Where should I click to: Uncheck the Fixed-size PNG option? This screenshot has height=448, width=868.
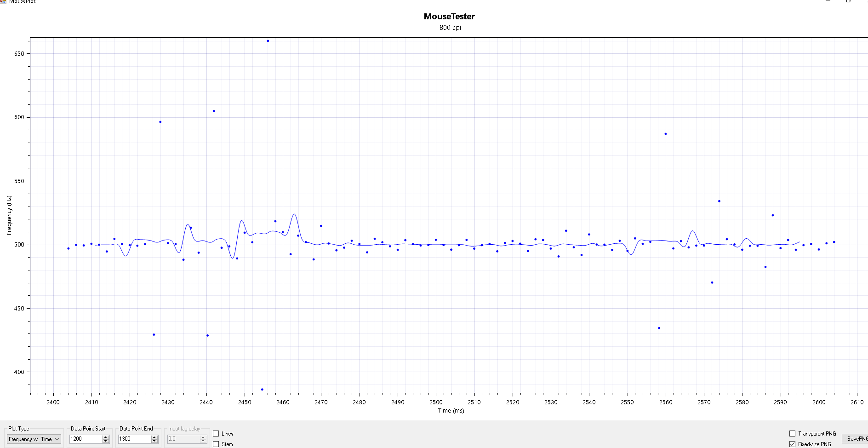[x=792, y=444]
